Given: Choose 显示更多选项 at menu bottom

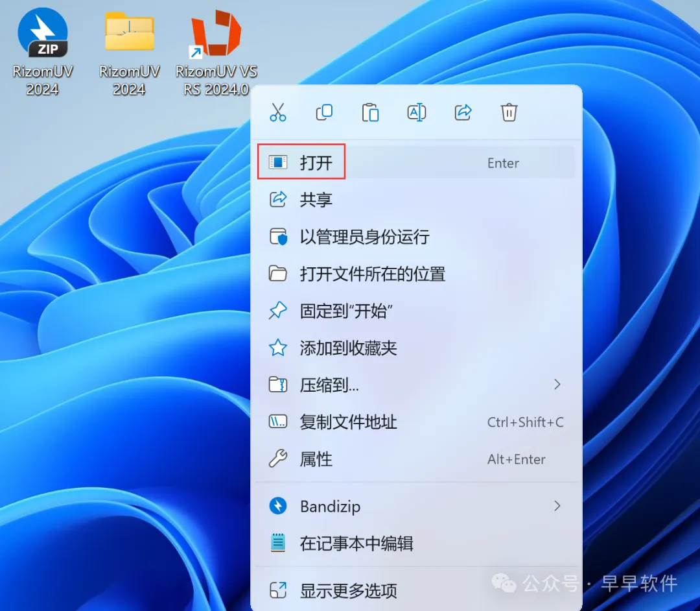Looking at the screenshot, I should 416,590.
